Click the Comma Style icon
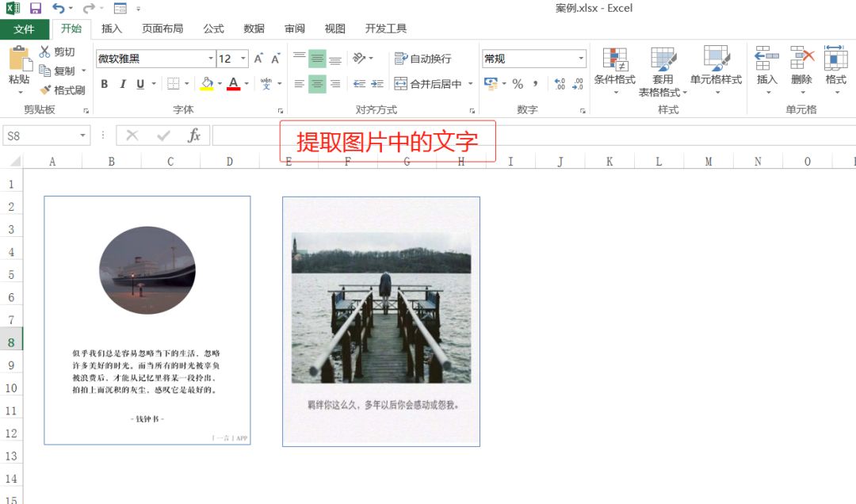 tap(535, 82)
